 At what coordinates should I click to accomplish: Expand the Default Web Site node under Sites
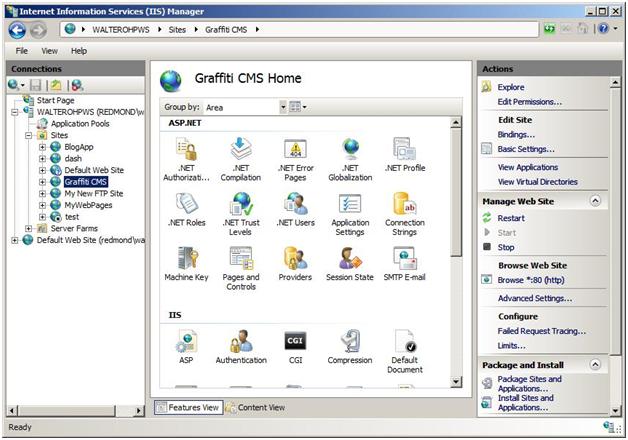[42, 170]
